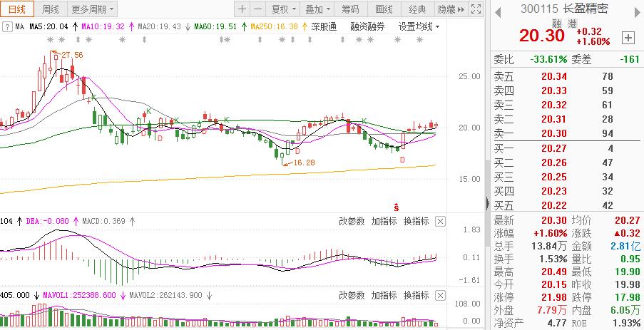644x330 pixels.
Task: Select the MA20 moving average label
Action: point(159,27)
